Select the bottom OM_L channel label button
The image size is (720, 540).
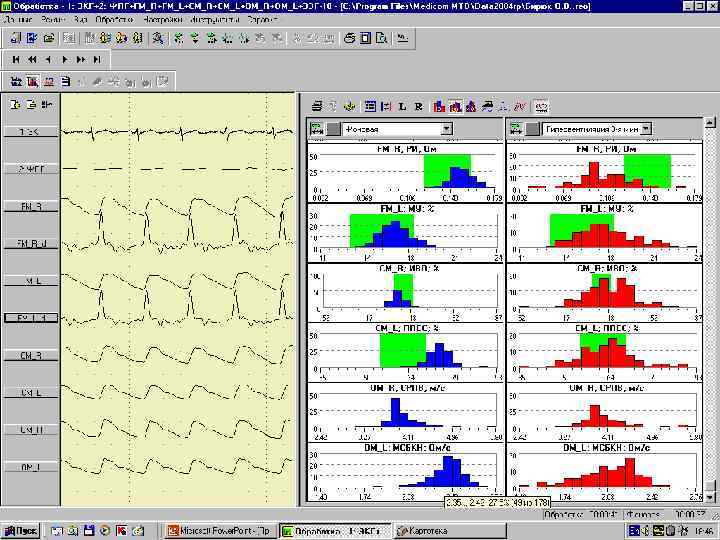(31, 467)
